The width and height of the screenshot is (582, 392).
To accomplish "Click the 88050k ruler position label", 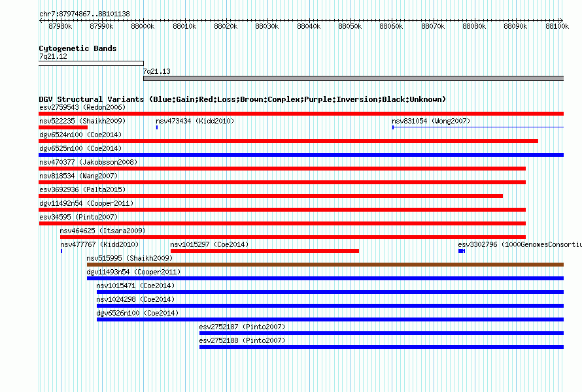I will coord(350,26).
